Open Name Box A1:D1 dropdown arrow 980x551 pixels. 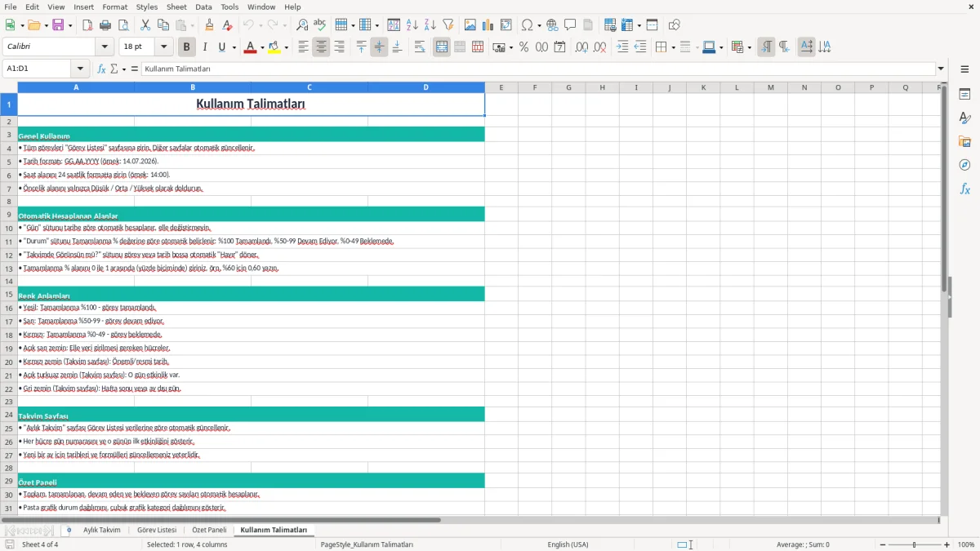coord(80,69)
